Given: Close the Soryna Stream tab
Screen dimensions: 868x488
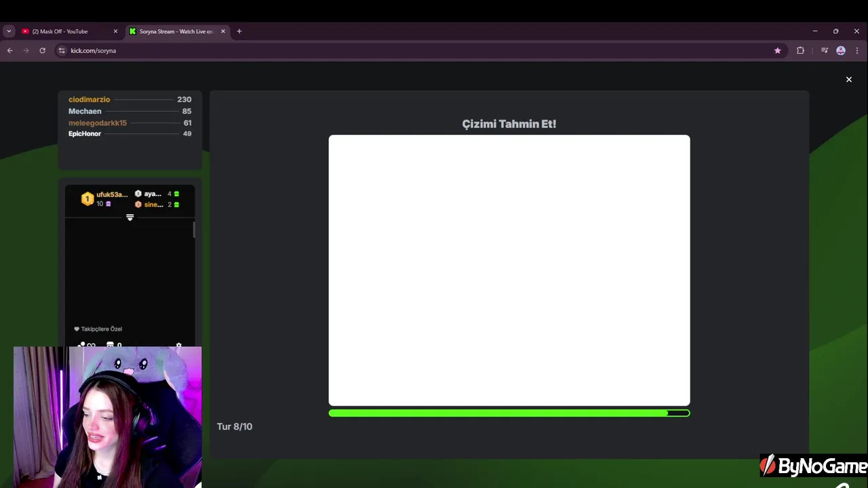Looking at the screenshot, I should point(222,31).
